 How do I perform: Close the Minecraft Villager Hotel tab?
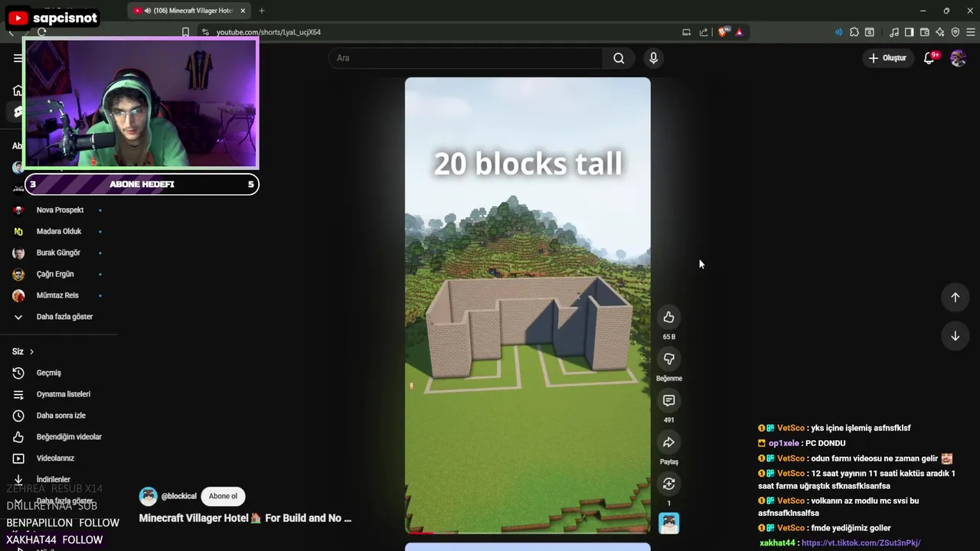point(243,11)
